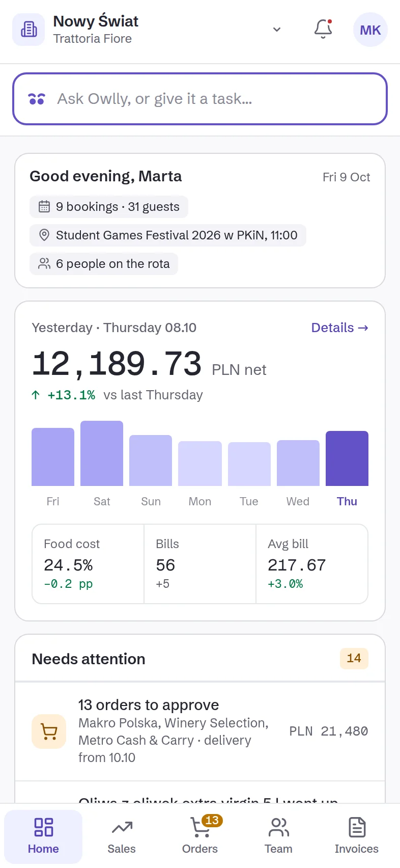Click the shopping cart icon in orders alert

[x=49, y=731]
